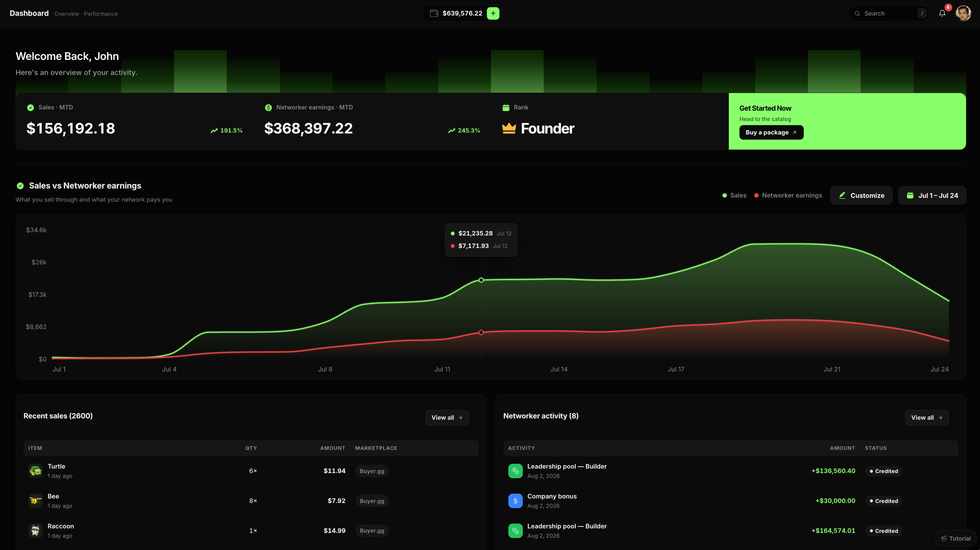
Task: Open the user profile avatar
Action: [x=963, y=13]
